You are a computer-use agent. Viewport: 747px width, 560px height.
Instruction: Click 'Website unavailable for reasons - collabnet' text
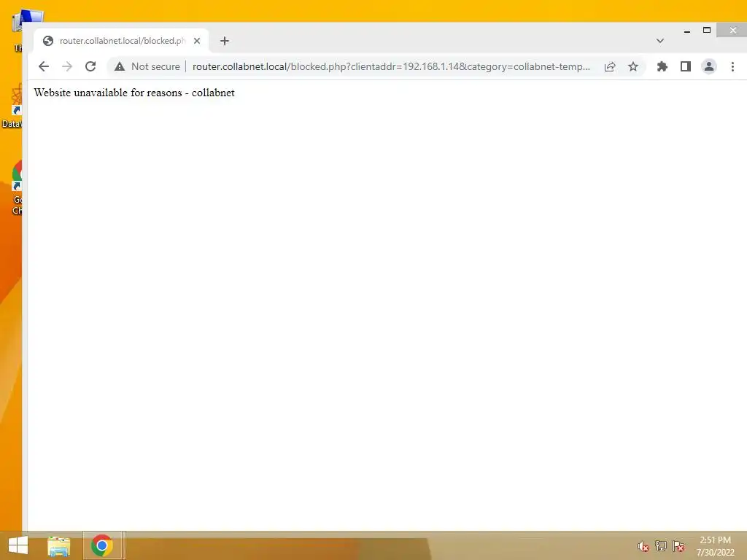[134, 93]
